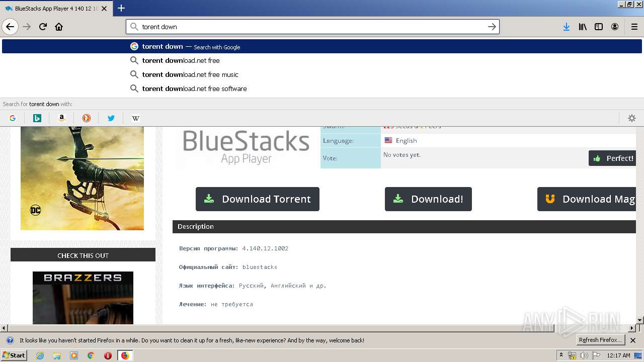Open the volume speaker tray icon
Screen dimensions: 644x362
coord(584,355)
